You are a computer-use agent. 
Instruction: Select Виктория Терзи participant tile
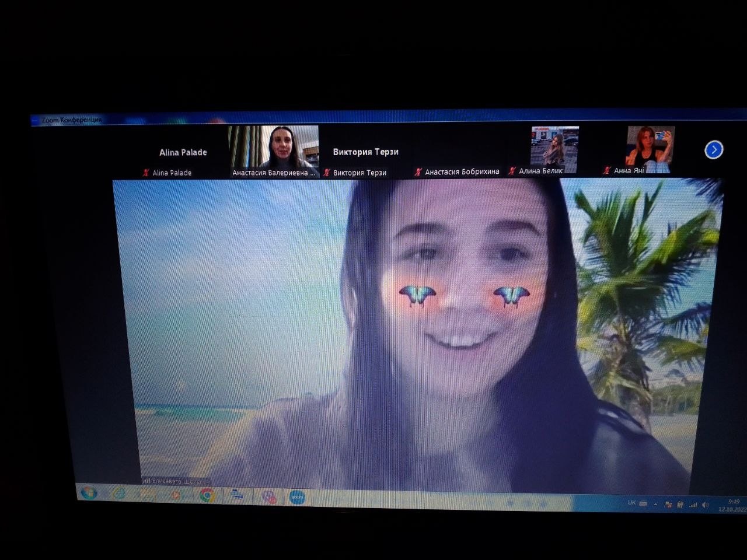[365, 152]
